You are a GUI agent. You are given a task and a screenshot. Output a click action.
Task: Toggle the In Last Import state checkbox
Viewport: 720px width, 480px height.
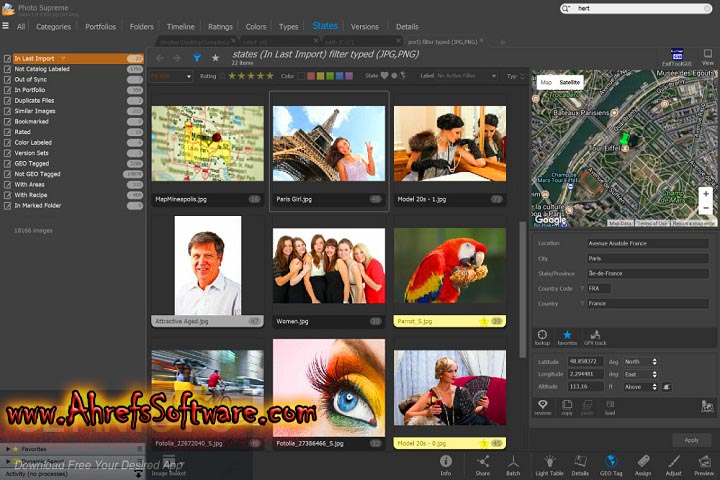(x=7, y=58)
